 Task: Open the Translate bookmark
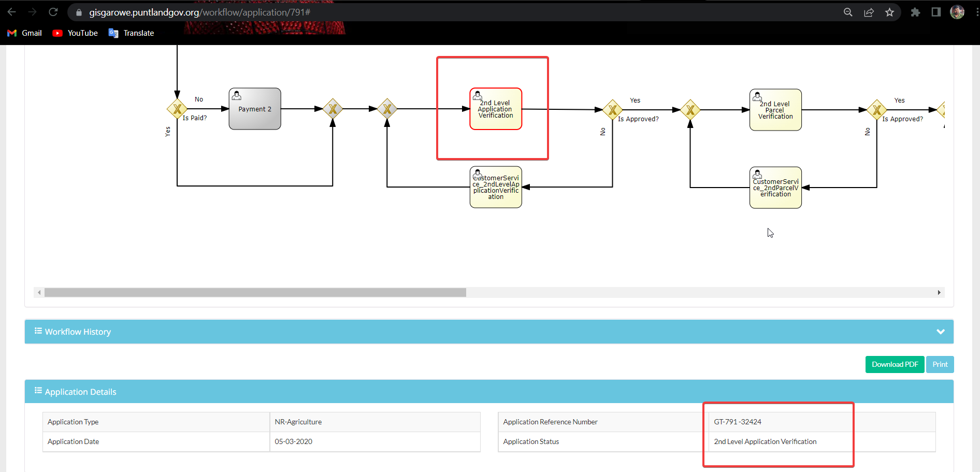tap(132, 33)
